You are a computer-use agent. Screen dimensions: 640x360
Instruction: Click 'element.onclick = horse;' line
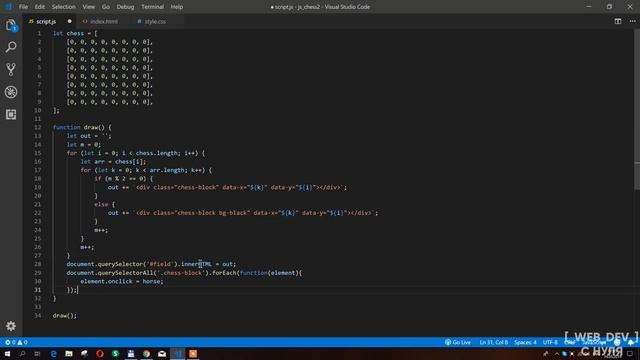point(122,281)
